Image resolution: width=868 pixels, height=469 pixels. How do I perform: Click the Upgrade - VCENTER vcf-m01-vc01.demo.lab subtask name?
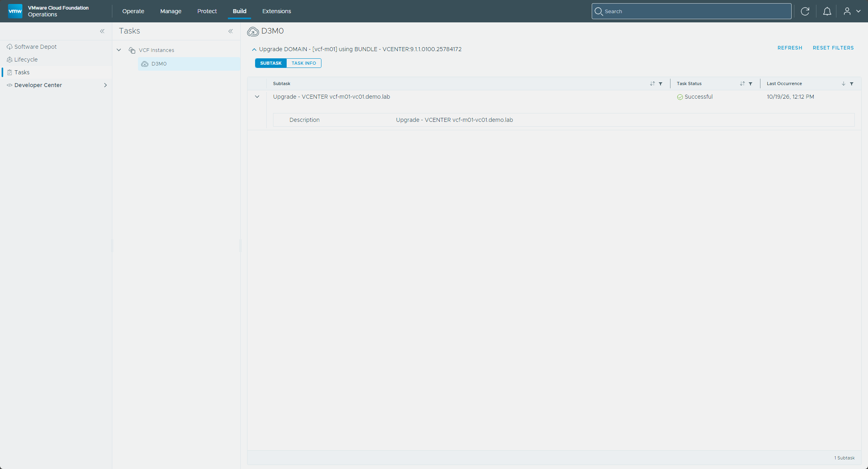coord(331,97)
